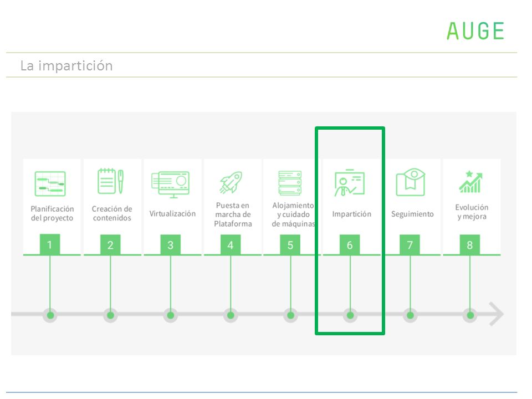Select timeline dot under step 8
The image size is (532, 399).
pyautogui.click(x=470, y=315)
